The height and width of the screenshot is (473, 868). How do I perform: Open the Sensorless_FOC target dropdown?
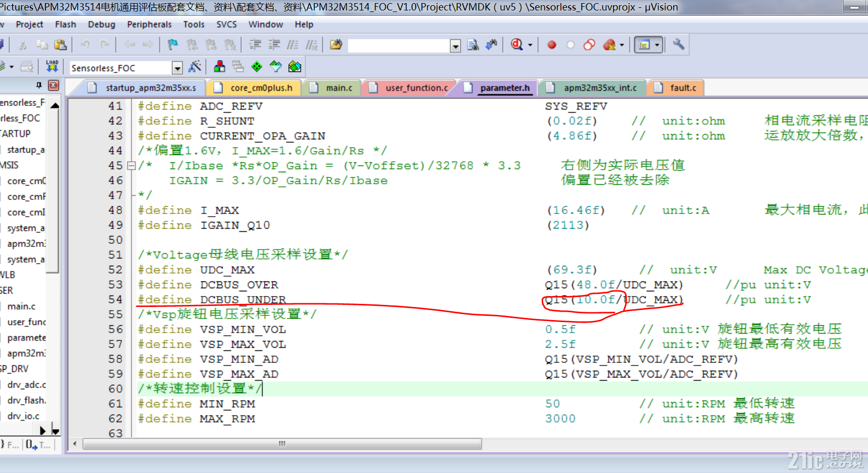coord(178,68)
